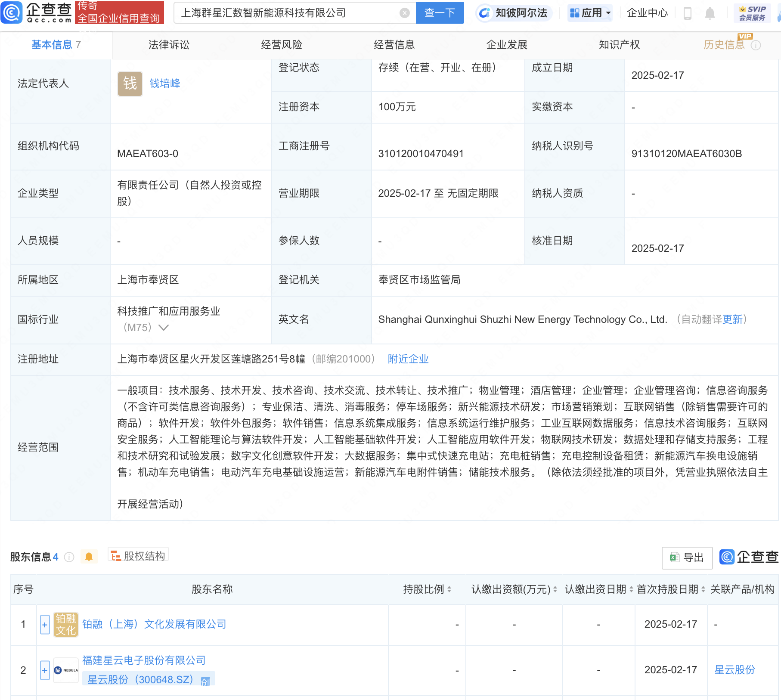Click icon after 300648.SZ stock tag
This screenshot has width=781, height=700.
pos(205,681)
